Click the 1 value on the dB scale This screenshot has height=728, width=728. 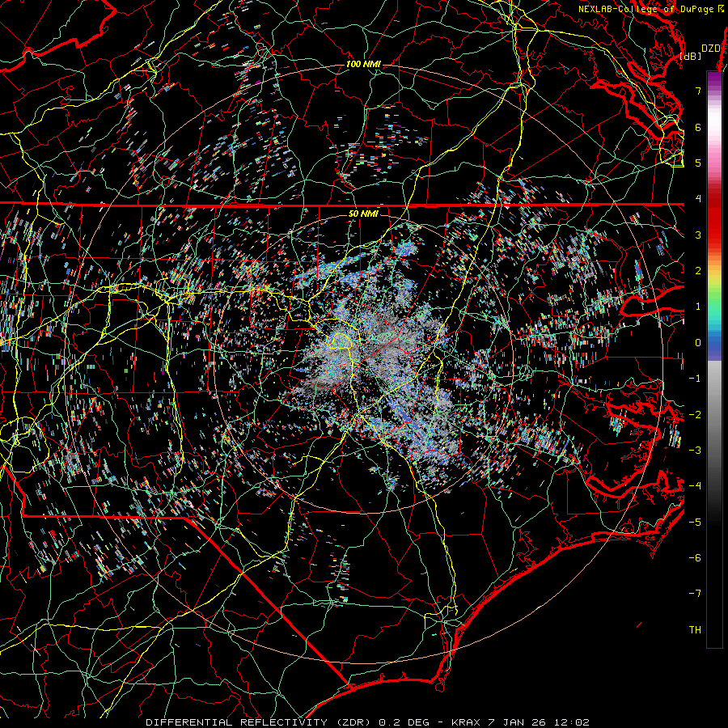698,307
